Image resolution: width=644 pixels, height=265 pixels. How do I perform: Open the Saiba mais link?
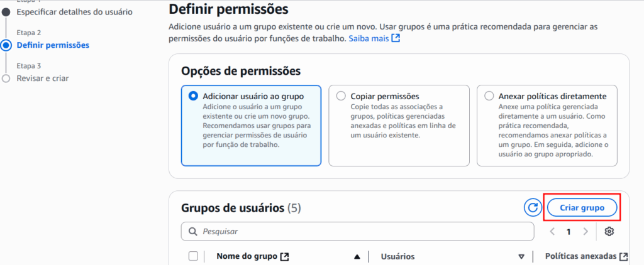374,38
